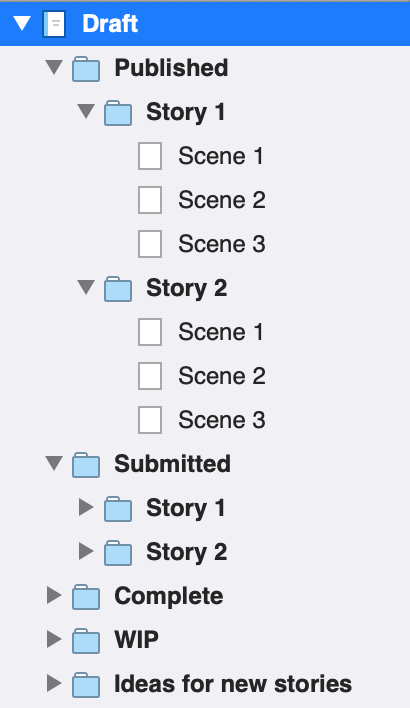Collapse the Draft folder triangle
The height and width of the screenshot is (708, 410).
click(22, 23)
